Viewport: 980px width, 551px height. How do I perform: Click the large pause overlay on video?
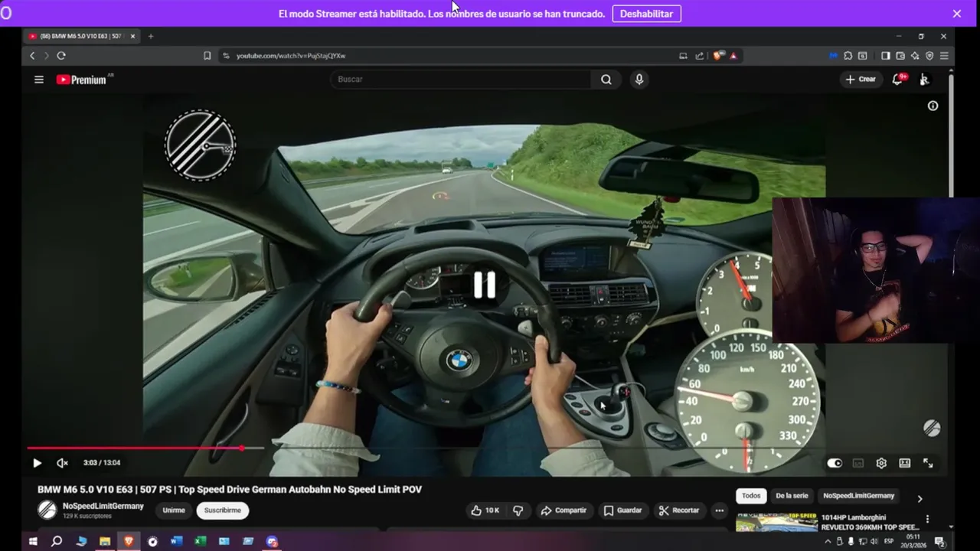click(x=485, y=285)
